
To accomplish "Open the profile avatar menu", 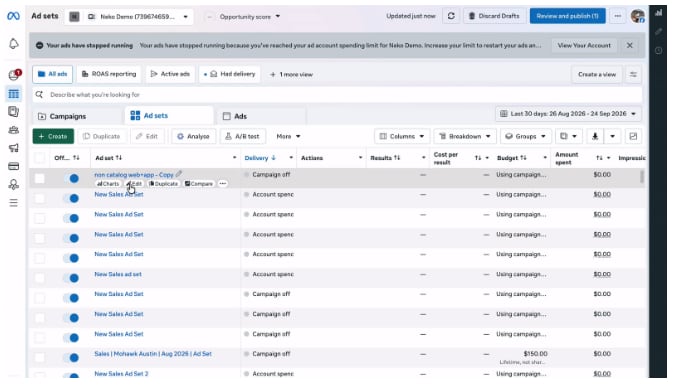I will point(638,16).
